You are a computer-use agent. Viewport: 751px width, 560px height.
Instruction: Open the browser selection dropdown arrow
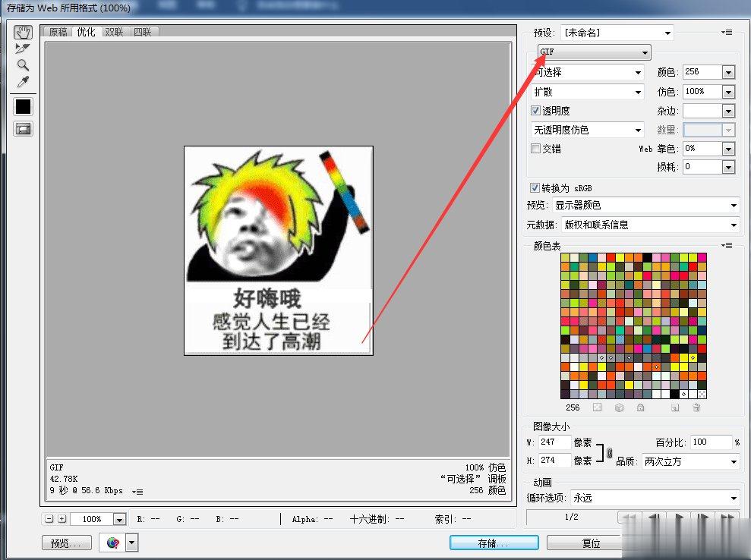(x=131, y=543)
